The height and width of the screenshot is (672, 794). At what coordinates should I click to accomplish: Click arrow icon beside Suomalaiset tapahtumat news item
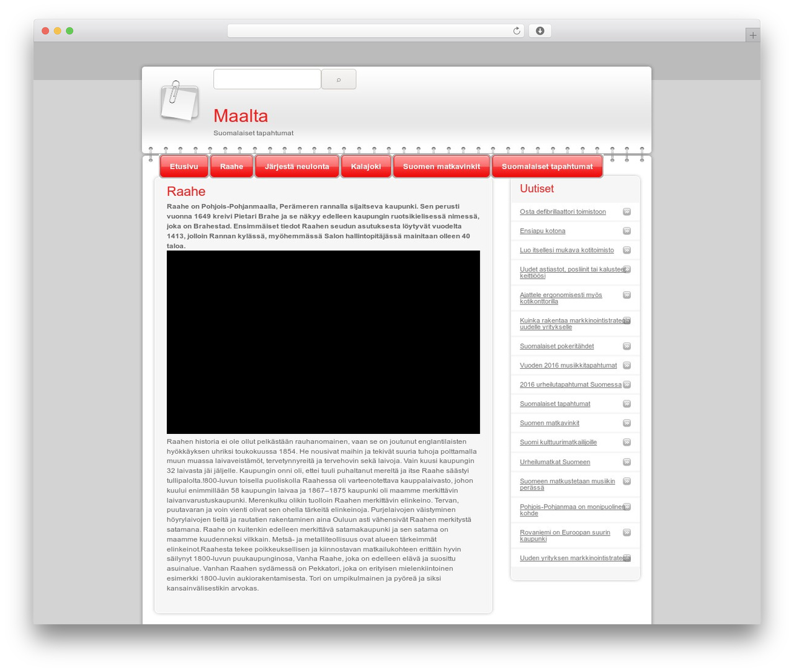coord(627,404)
